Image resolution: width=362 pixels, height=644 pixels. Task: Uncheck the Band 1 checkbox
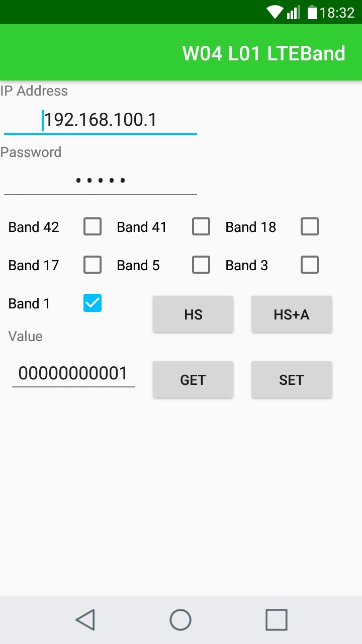tap(93, 303)
